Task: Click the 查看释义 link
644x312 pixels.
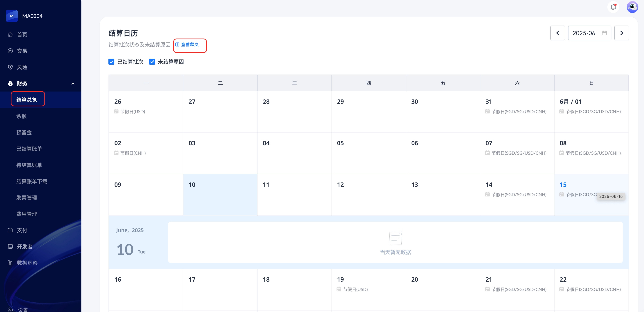Action: click(x=189, y=44)
